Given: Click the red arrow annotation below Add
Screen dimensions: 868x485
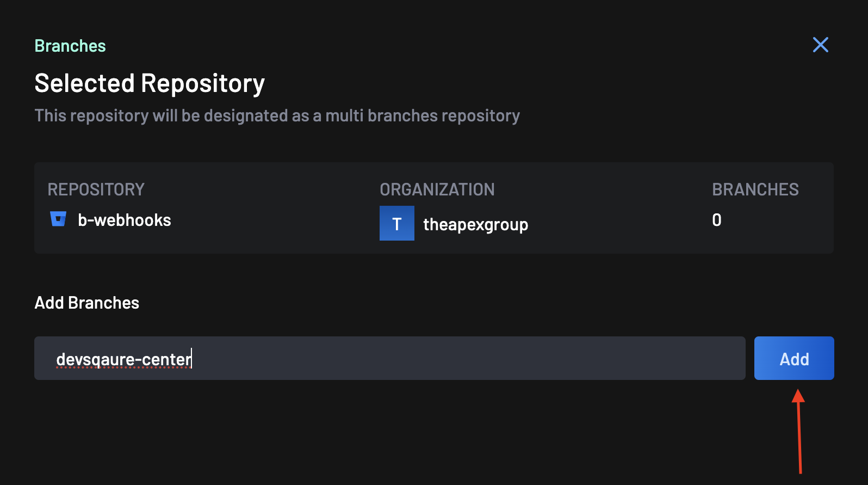Looking at the screenshot, I should pyautogui.click(x=799, y=431).
